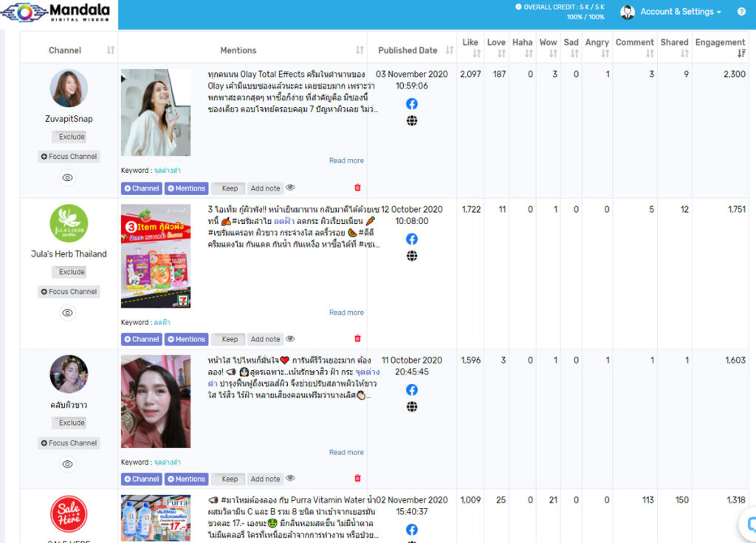Toggle eye icon beside Add note in first mention
756x543 pixels.
[x=290, y=188]
